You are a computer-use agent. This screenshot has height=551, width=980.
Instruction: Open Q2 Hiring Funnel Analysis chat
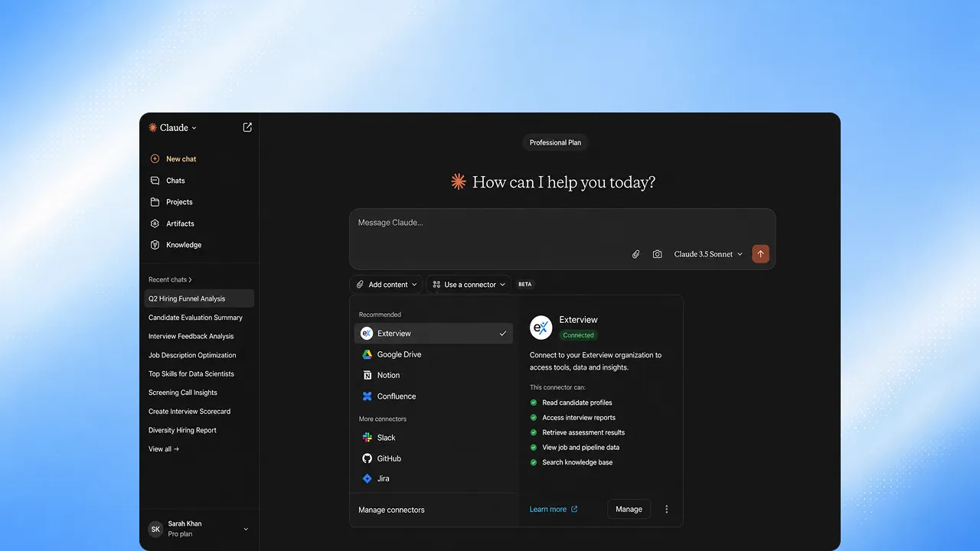click(x=199, y=299)
